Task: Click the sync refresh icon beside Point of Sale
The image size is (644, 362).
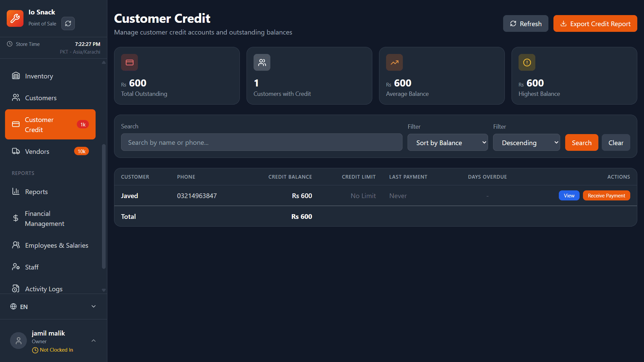Action: pyautogui.click(x=68, y=23)
